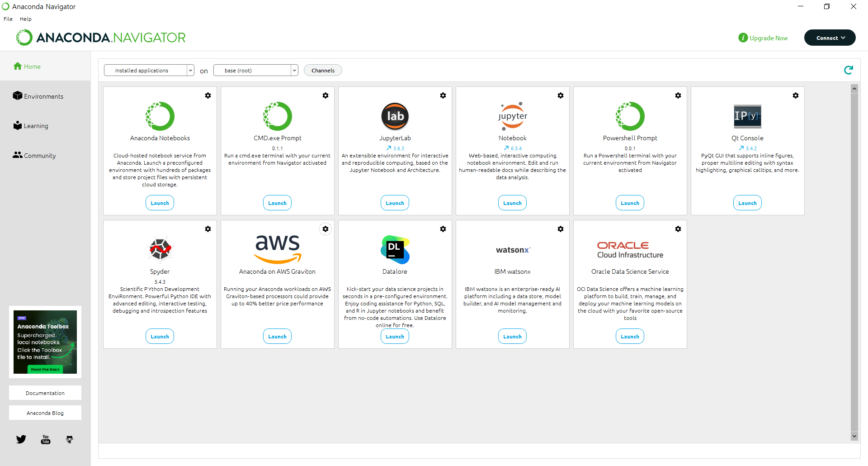
Task: Open settings gear on Datalore tile
Action: pos(443,229)
